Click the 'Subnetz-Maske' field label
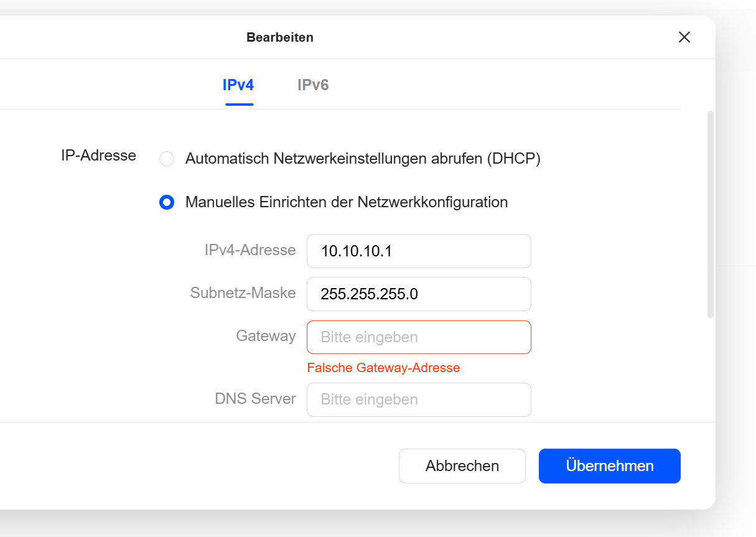This screenshot has height=537, width=756. pos(243,293)
